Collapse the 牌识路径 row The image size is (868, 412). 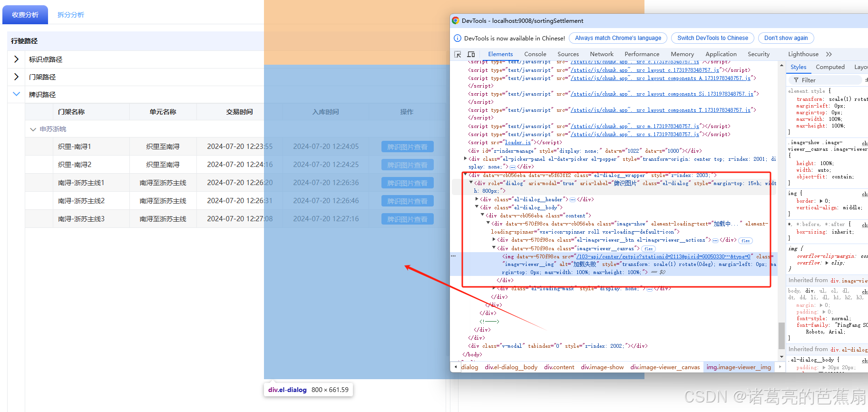[x=17, y=94]
